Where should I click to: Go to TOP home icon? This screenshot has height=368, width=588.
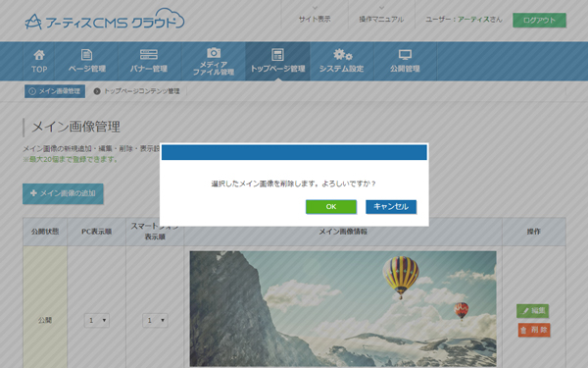39,61
